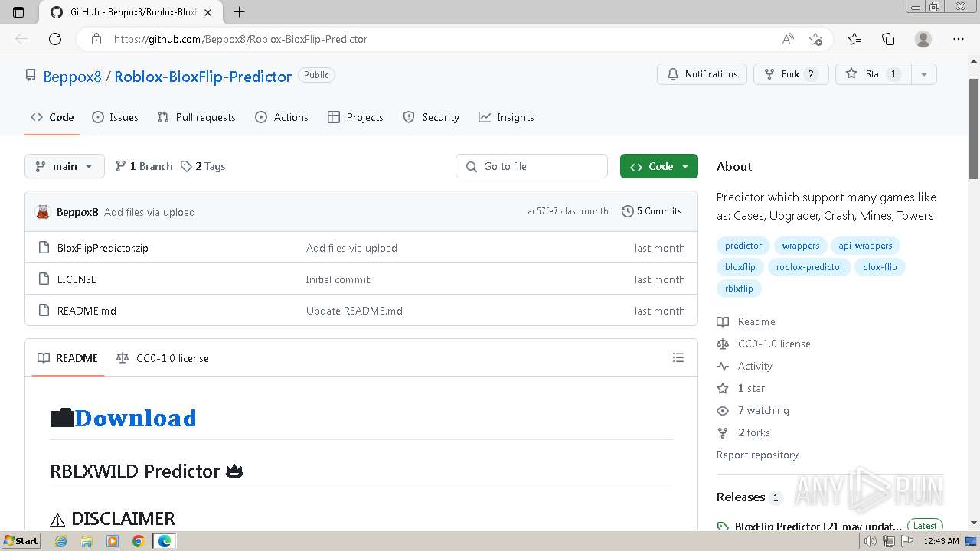Open the Activity link in About
This screenshot has height=551, width=980.
click(x=755, y=366)
